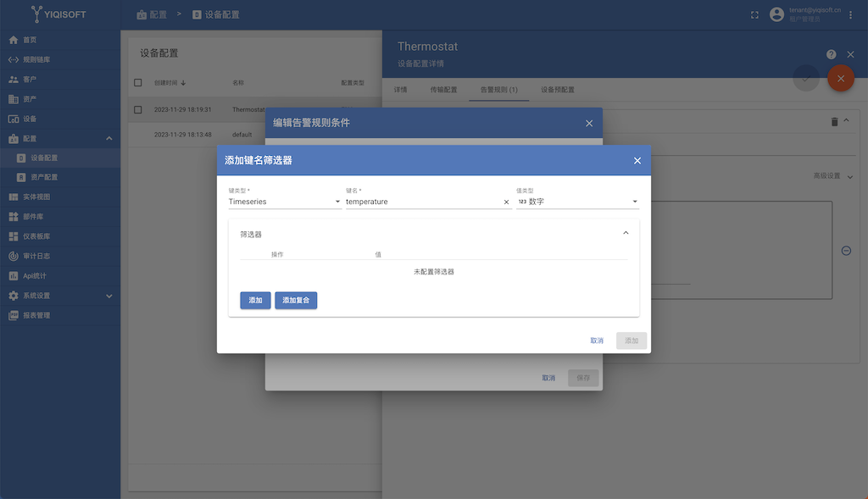Click the home icon in sidebar

(x=13, y=40)
